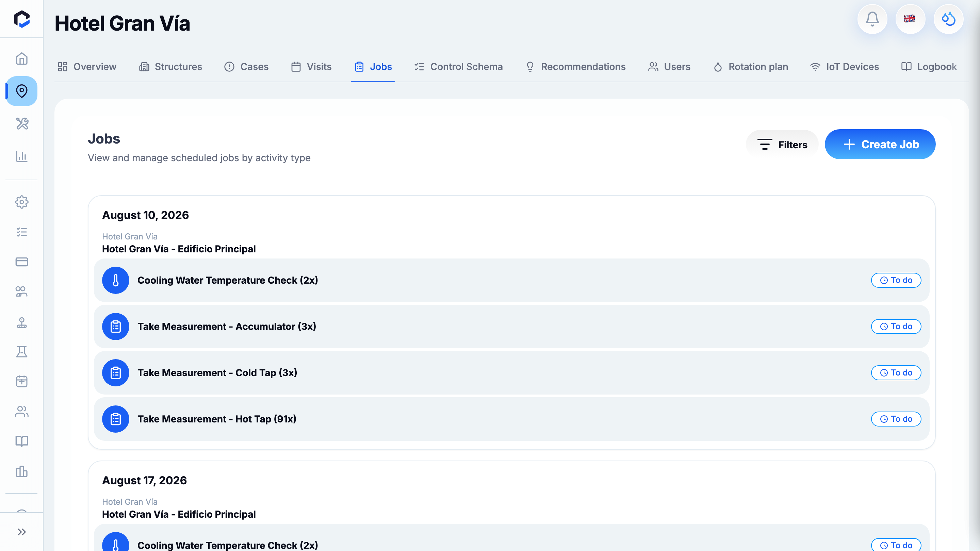Open the notifications bell
Screen dimensions: 980x551
coord(872,19)
